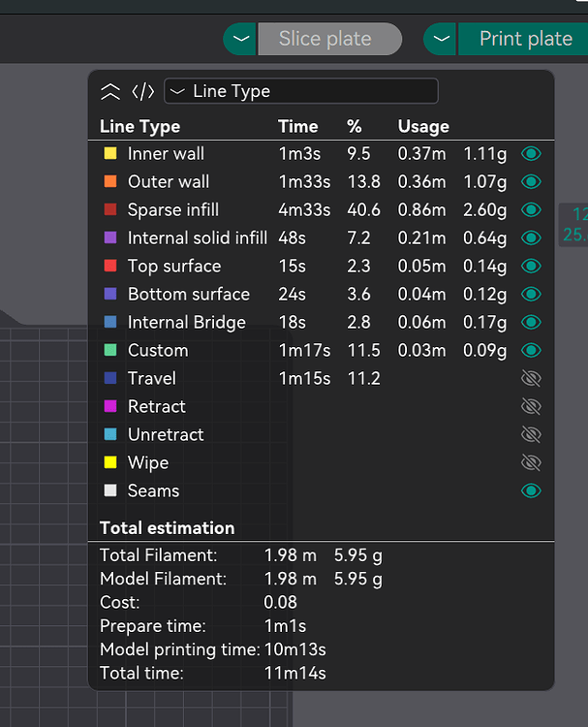Click the purple Internal solid infill swatch
The image size is (588, 727).
[110, 237]
